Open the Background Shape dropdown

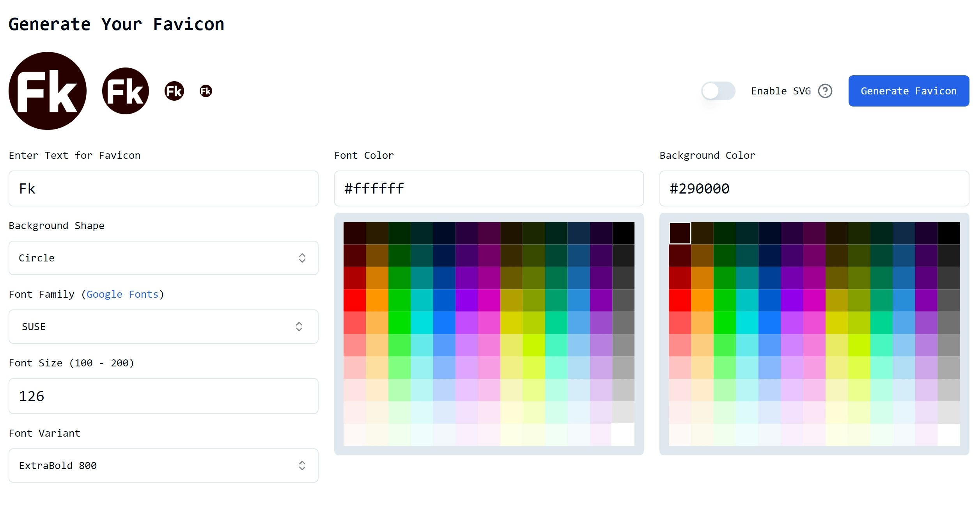point(163,258)
